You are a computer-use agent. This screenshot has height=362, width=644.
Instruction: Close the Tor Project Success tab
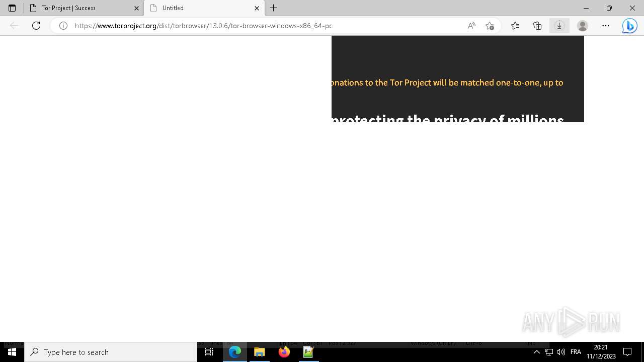point(136,8)
